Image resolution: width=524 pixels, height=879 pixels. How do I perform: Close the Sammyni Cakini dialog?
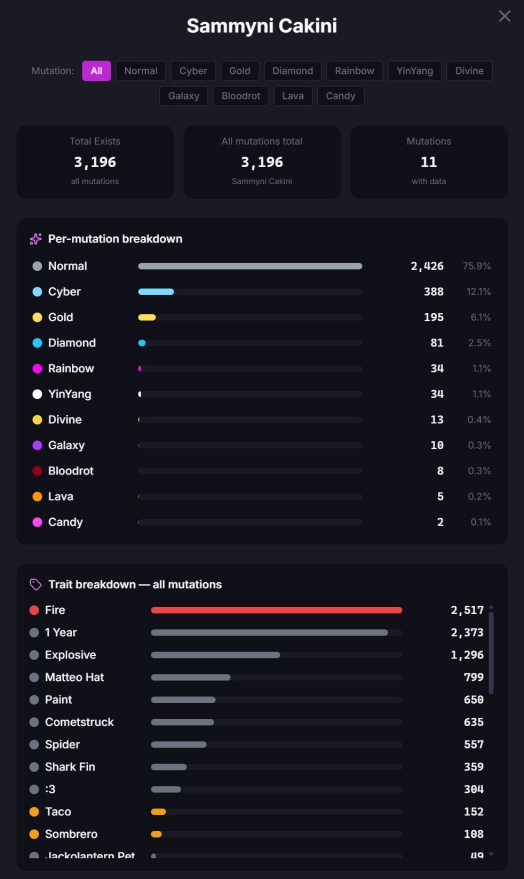[504, 16]
